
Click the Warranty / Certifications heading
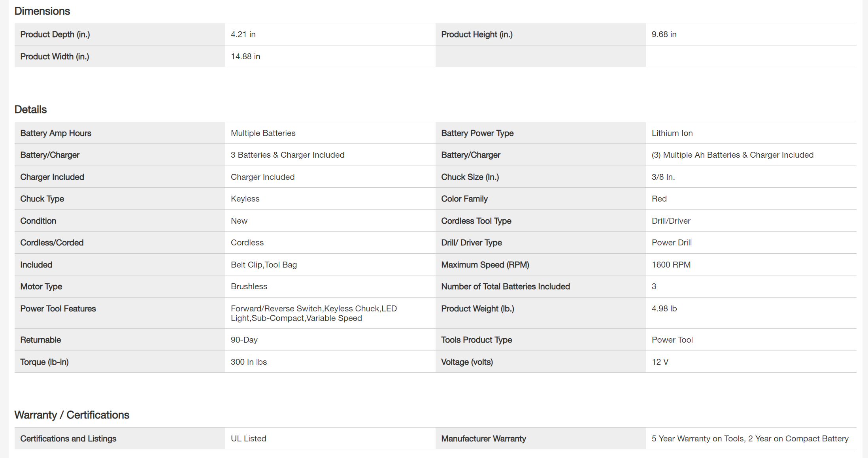[72, 415]
